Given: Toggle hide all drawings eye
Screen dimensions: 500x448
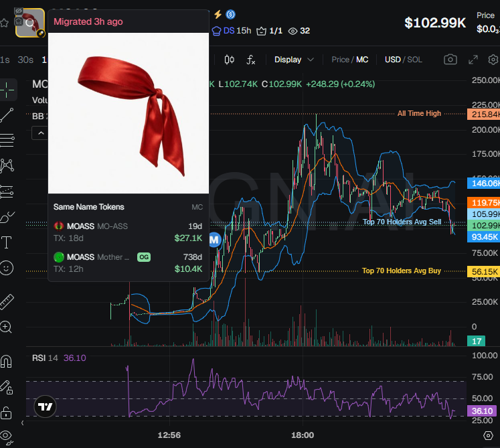Looking at the screenshot, I should pos(7,437).
